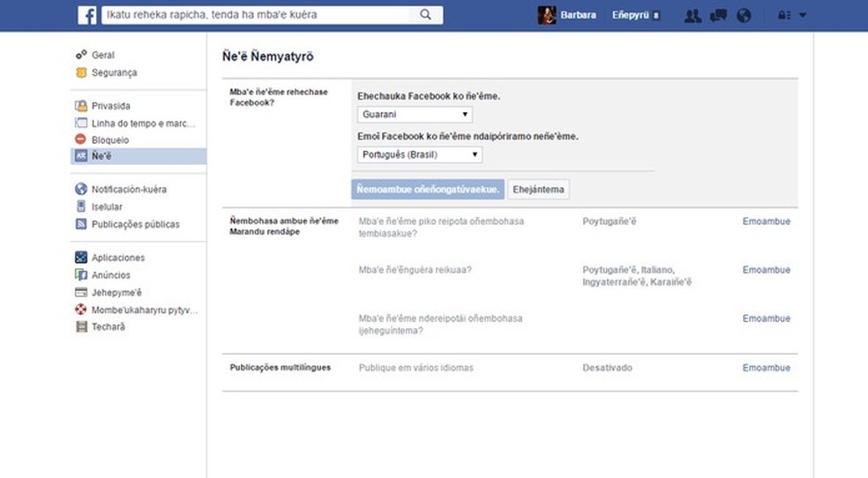
Task: Open the Guarani language dropdown
Action: point(415,115)
